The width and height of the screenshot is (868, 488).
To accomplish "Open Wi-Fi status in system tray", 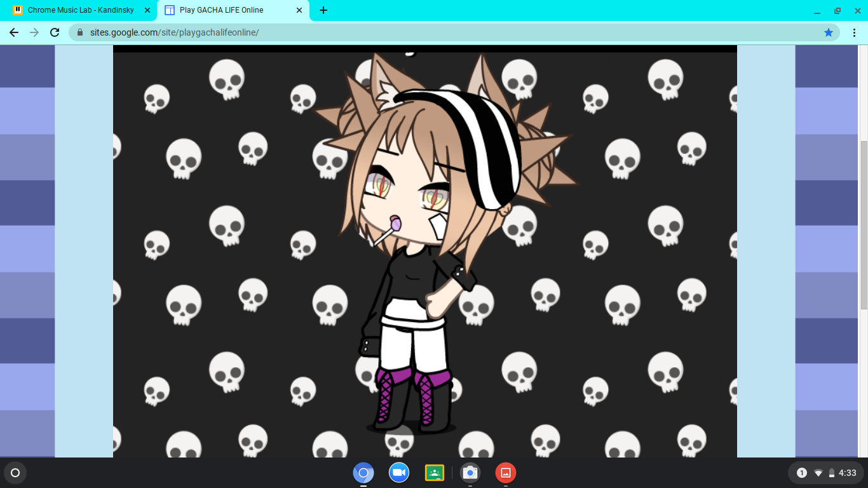I will coord(818,473).
